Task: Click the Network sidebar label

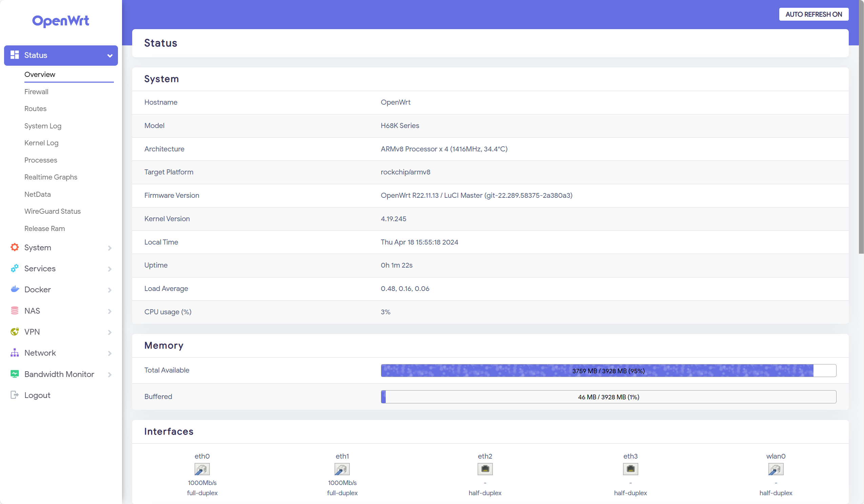Action: click(40, 353)
